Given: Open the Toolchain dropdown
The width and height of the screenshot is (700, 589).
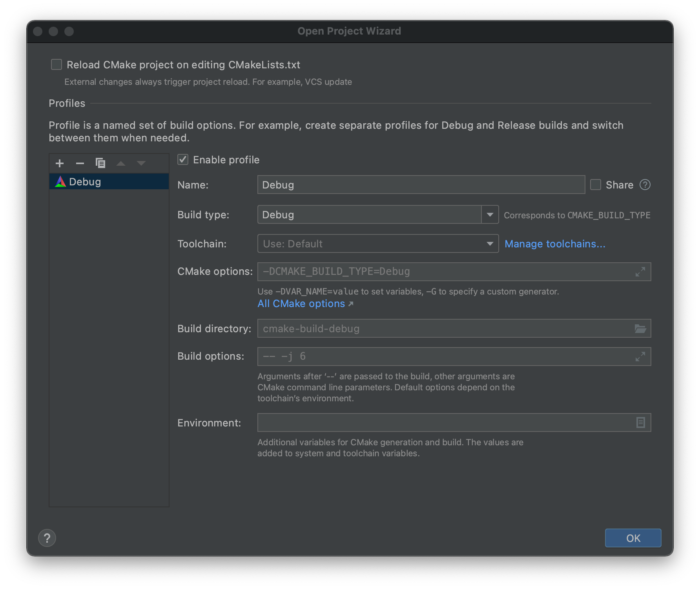Looking at the screenshot, I should 378,243.
